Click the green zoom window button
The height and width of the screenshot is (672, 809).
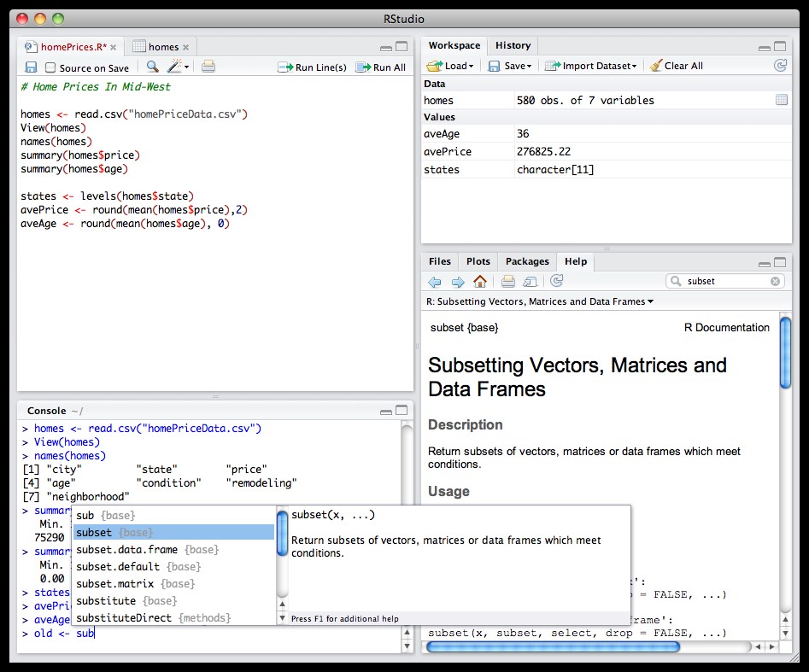58,19
